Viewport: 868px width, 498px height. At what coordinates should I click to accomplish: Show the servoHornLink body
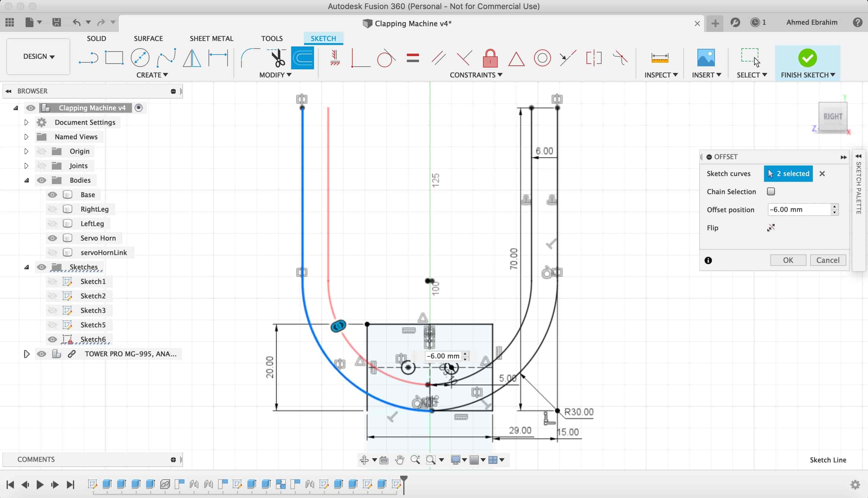click(52, 252)
